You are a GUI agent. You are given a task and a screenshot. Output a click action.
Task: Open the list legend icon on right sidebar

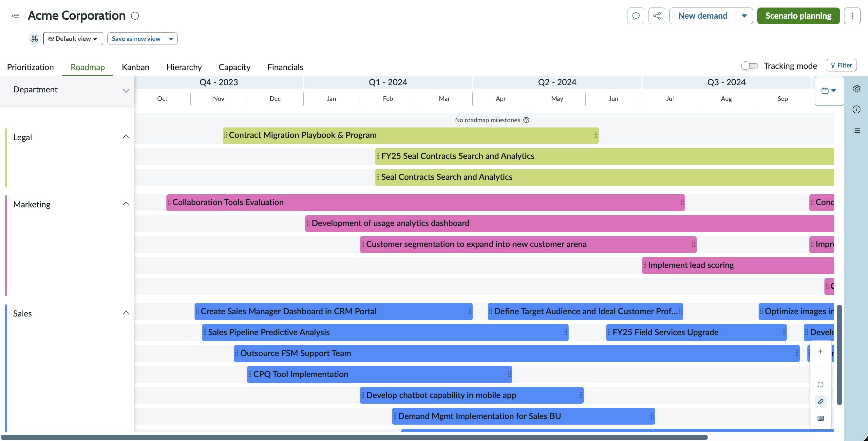tap(856, 130)
